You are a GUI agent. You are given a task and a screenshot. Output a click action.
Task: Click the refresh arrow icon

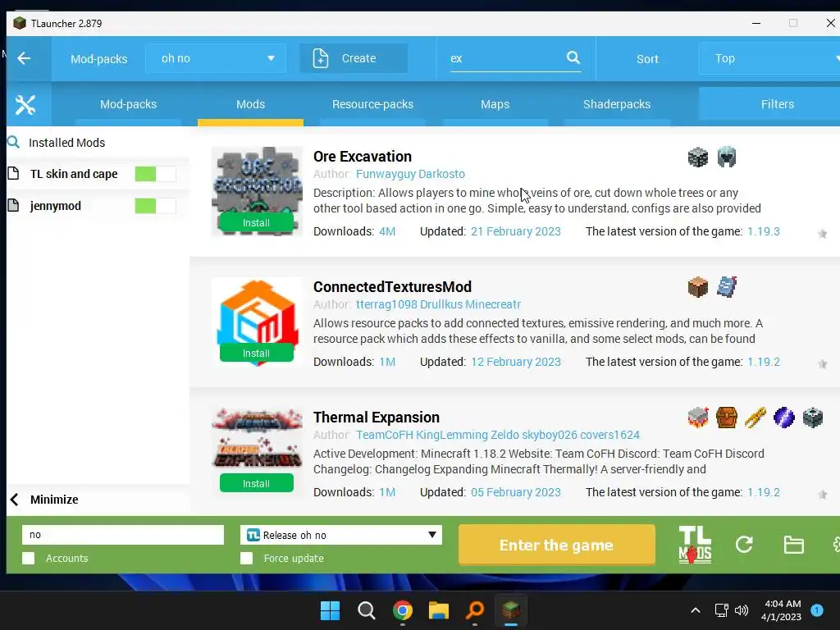point(744,545)
